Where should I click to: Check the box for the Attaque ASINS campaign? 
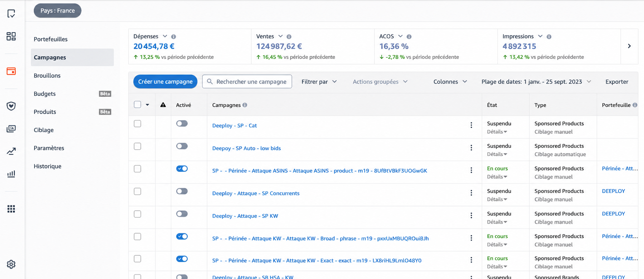137,169
